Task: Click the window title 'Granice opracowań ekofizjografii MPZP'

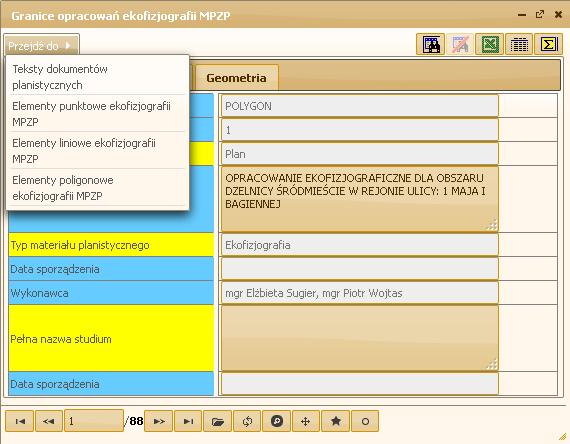Action: click(x=121, y=16)
